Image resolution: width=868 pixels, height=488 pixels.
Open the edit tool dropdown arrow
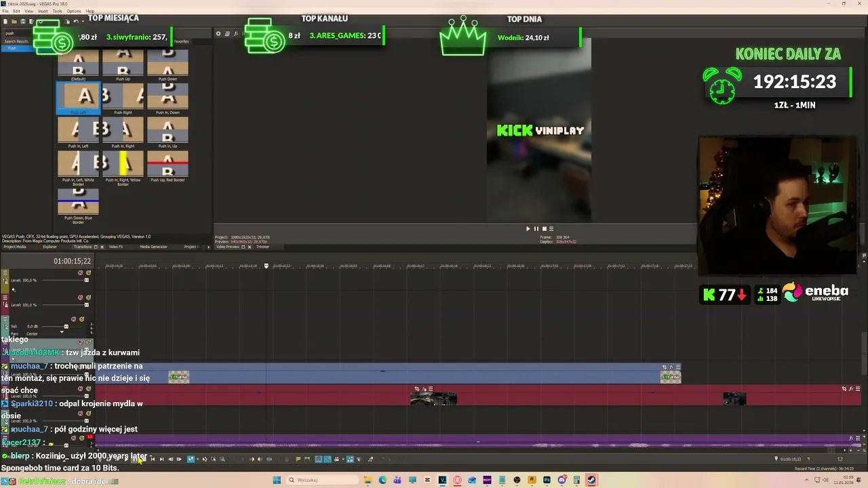(198, 459)
